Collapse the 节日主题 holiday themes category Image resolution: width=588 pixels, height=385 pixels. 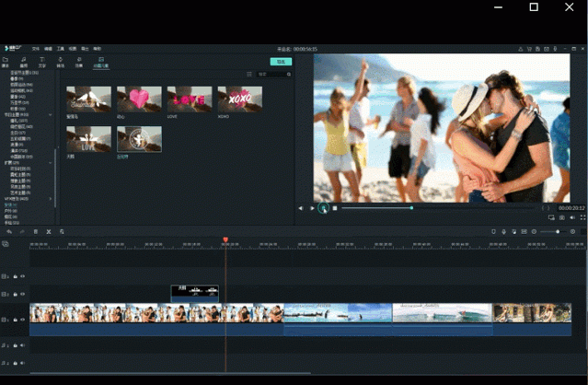51,115
